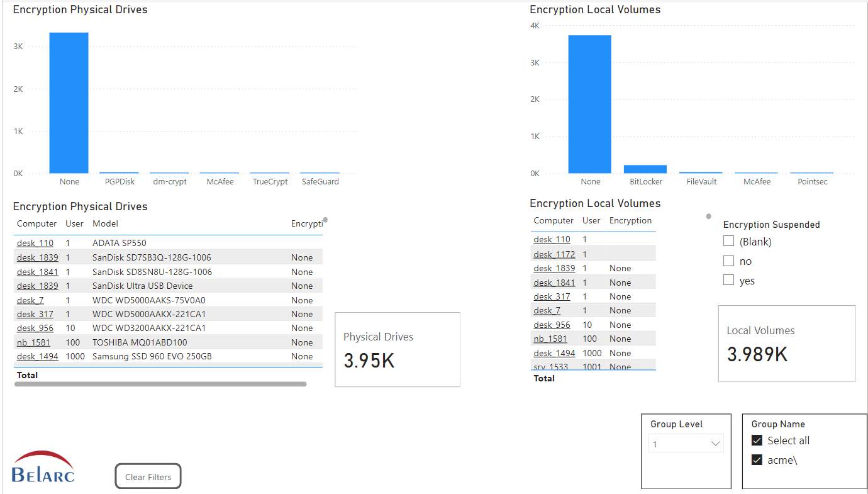Select the BitLocker bar in Local Volumes chart
The height and width of the screenshot is (494, 868).
tap(645, 169)
